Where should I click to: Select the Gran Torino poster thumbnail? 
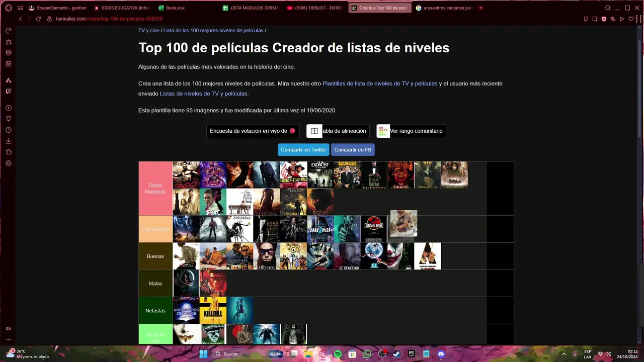[x=267, y=229]
